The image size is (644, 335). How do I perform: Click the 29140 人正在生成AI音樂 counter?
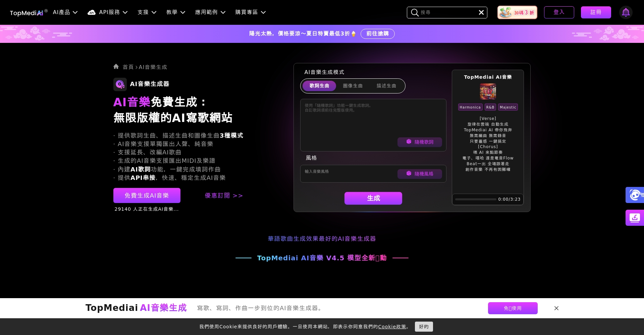click(147, 209)
